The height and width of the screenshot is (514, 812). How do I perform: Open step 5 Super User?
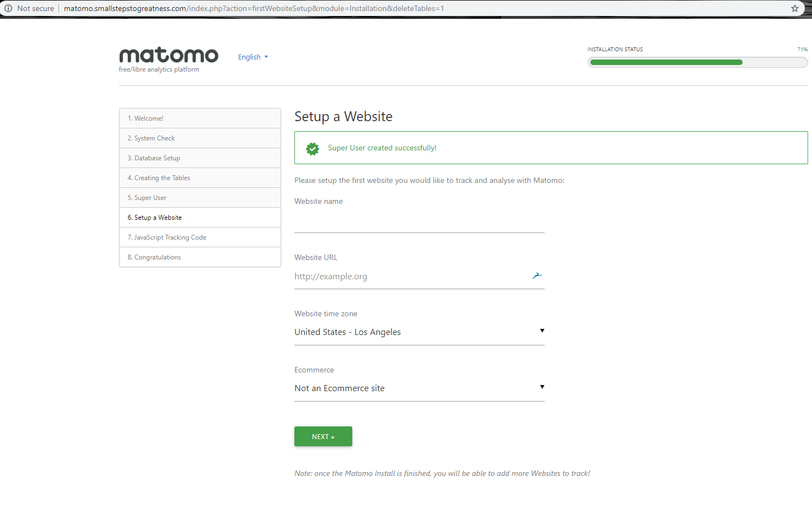(200, 198)
